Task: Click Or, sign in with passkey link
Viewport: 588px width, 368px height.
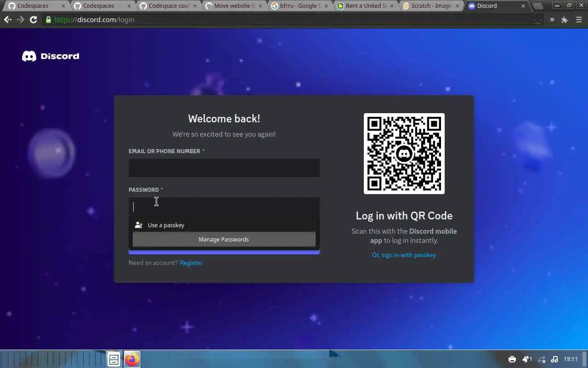Action: [404, 255]
